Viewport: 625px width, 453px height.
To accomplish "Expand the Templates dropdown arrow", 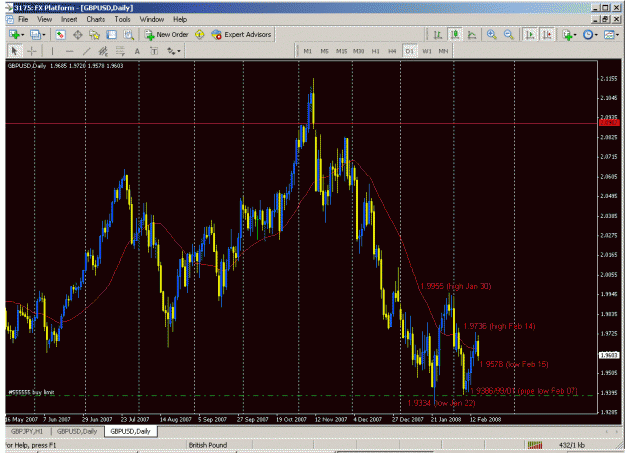I will pyautogui.click(x=617, y=35).
